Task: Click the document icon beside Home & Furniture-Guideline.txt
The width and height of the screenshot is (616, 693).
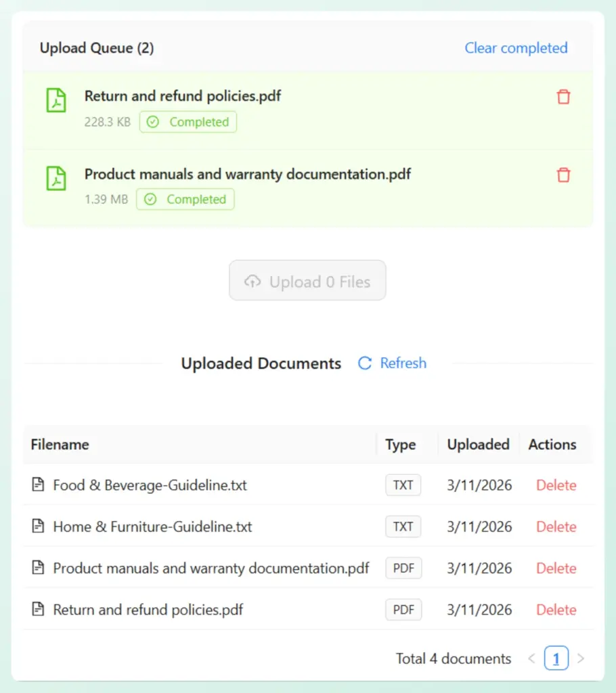Action: pyautogui.click(x=39, y=527)
